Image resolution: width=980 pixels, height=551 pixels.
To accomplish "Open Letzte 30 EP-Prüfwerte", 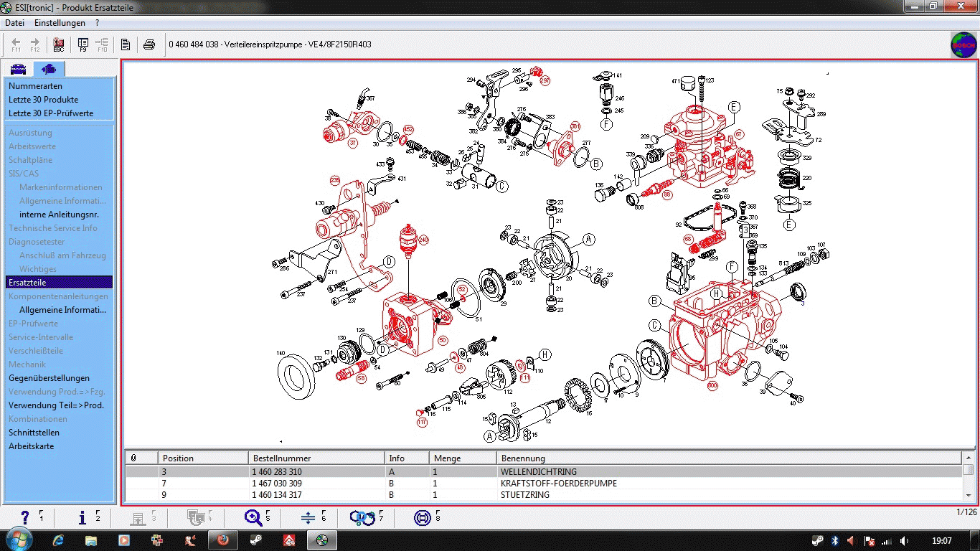I will point(50,113).
